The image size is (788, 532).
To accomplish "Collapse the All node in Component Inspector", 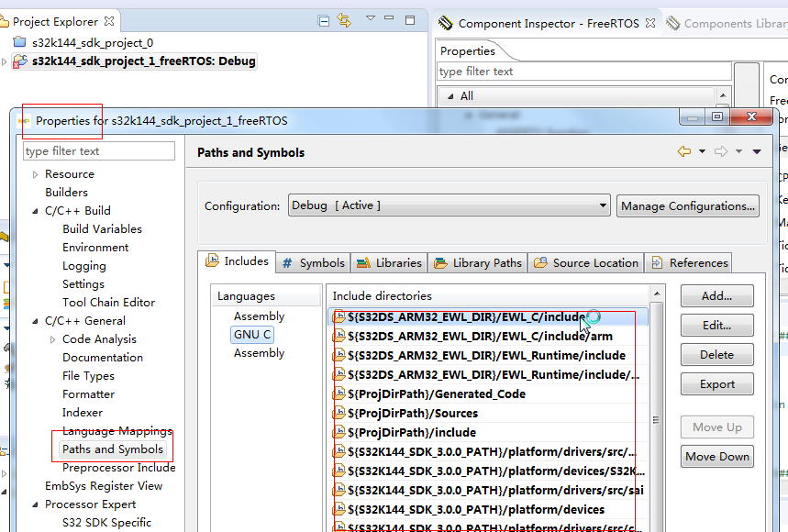I will (450, 96).
